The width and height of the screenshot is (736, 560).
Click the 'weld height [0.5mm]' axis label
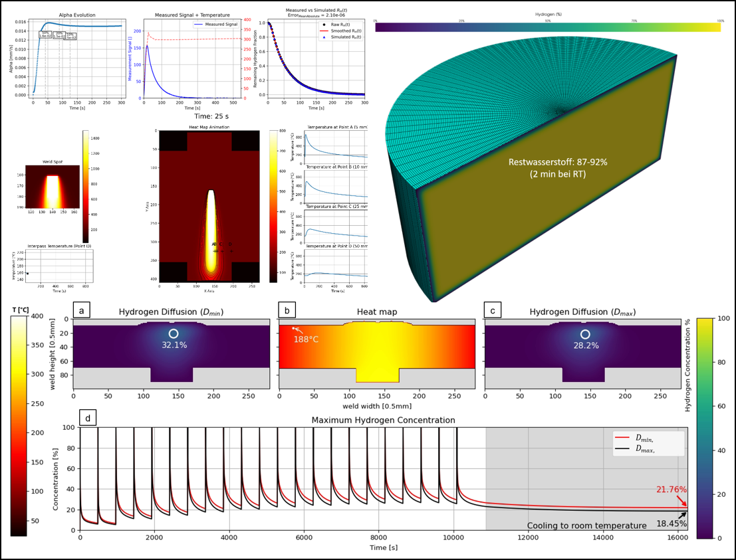pyautogui.click(x=52, y=354)
